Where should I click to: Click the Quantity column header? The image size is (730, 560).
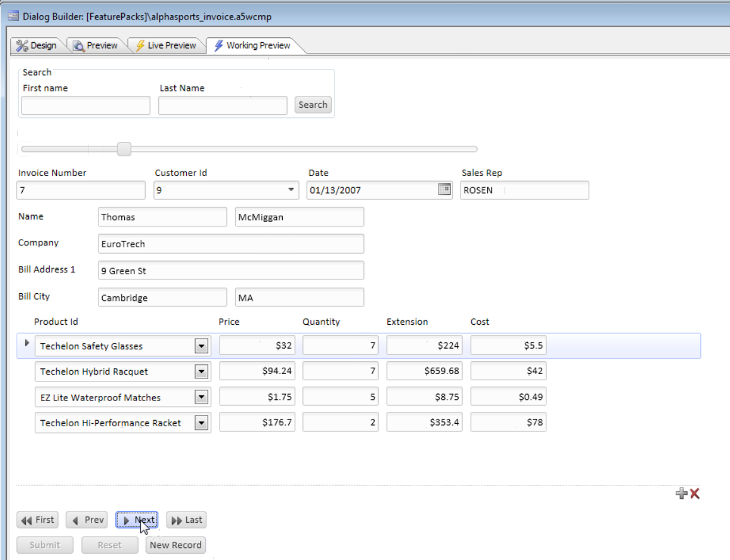[x=321, y=322]
